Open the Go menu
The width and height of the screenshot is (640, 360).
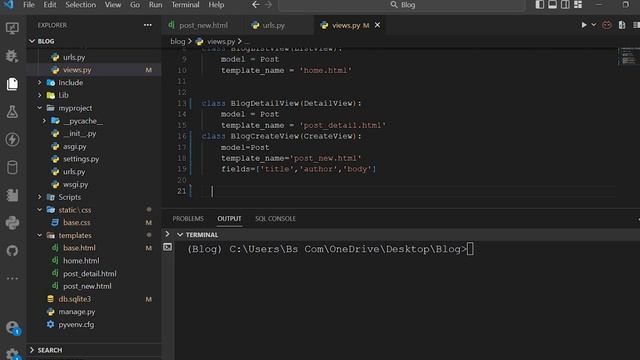(135, 5)
